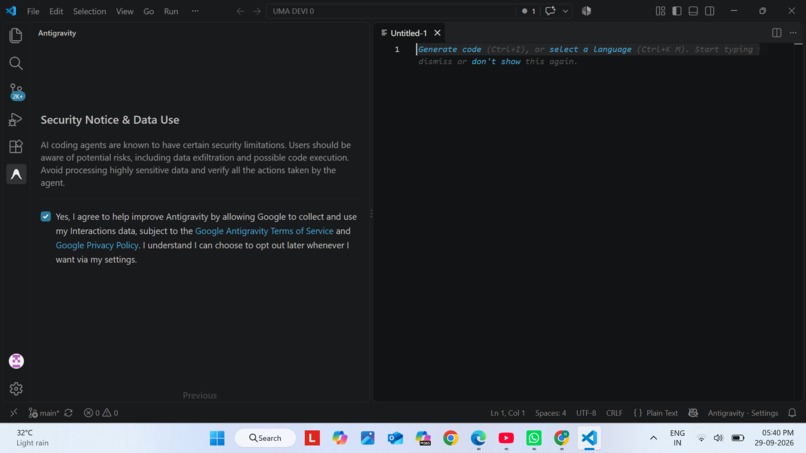806x453 pixels.
Task: Select the Antigravity icon in activity bar
Action: 16,174
